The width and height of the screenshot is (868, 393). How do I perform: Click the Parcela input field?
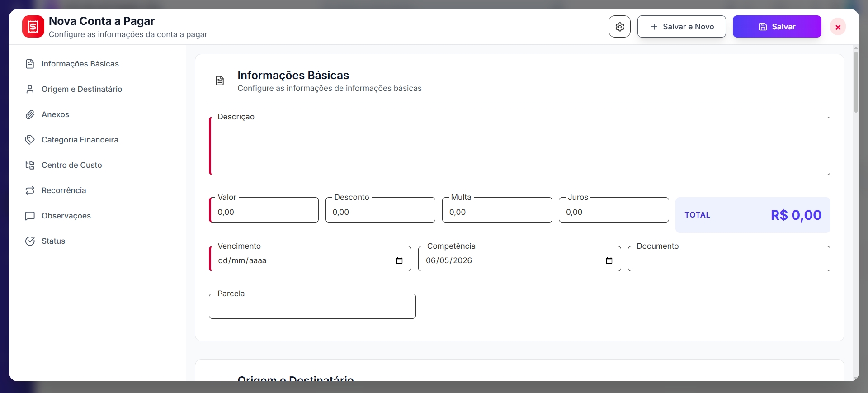(x=312, y=306)
